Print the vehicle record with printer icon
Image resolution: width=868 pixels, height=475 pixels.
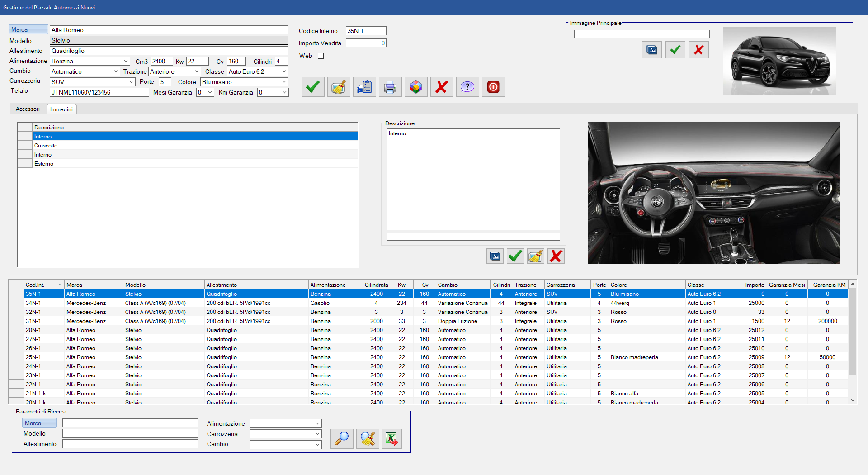390,87
